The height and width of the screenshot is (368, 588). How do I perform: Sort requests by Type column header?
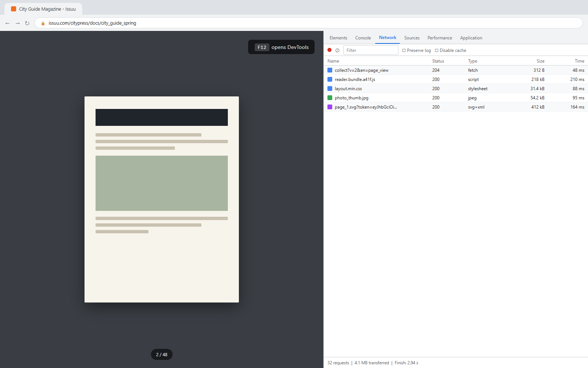(x=473, y=61)
